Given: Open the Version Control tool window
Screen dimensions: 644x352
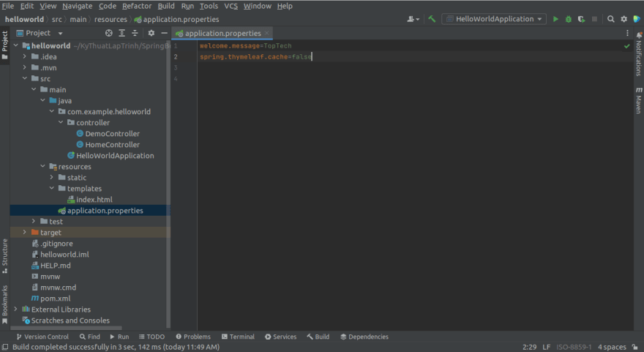Looking at the screenshot, I should 42,337.
